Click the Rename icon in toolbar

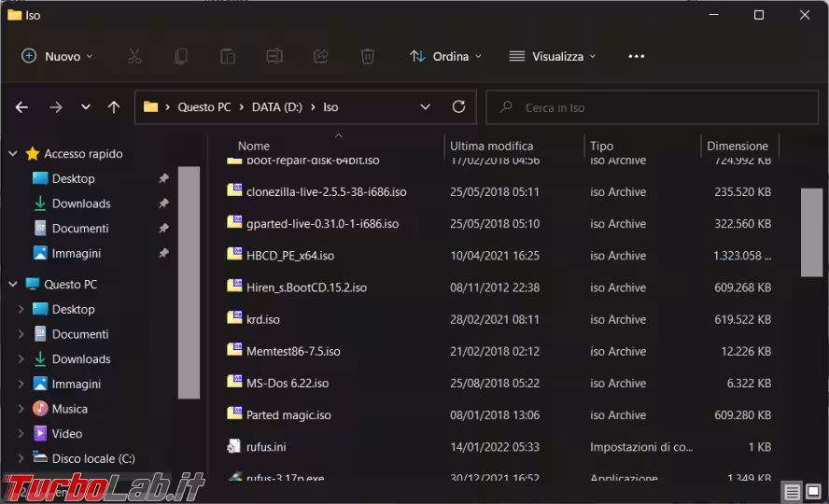tap(274, 56)
